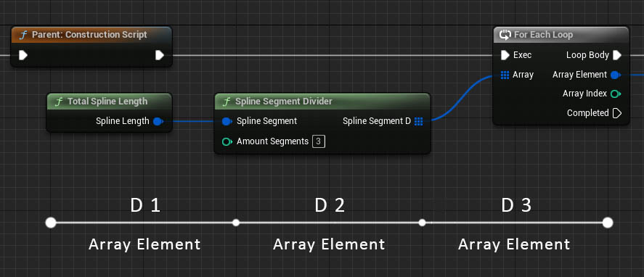Screen dimensions: 644x277
Task: Click the Spline Segment input pin
Action: (x=227, y=121)
